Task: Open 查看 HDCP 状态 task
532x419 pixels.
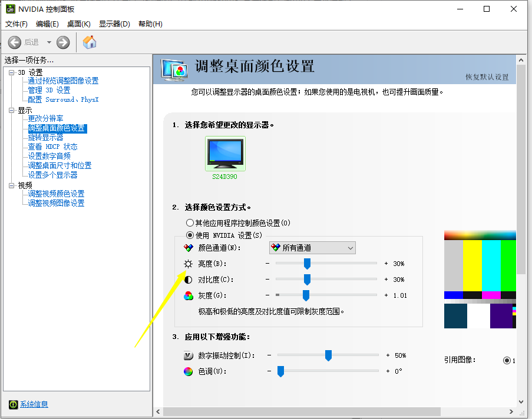Action: [52, 147]
